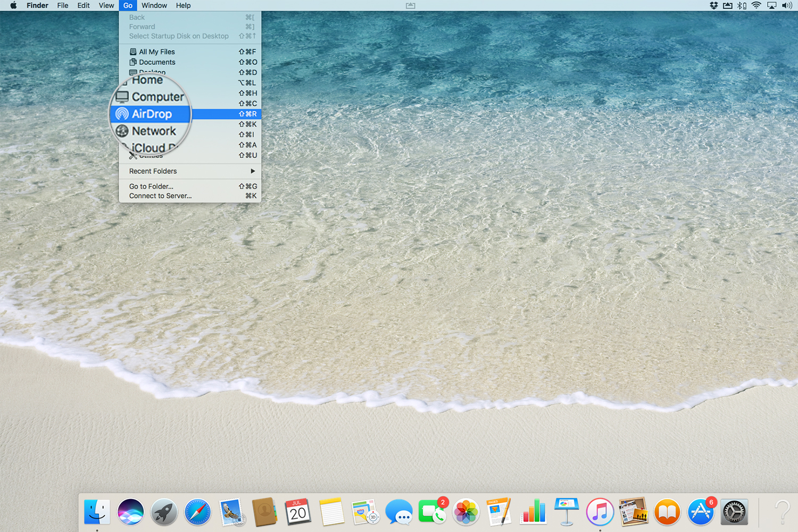The image size is (798, 532).
Task: Select highlighted AirDrop menu item
Action: 190,114
